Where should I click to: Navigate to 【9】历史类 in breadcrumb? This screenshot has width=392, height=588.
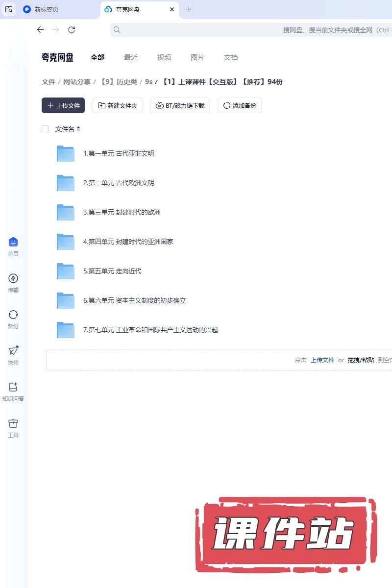click(x=118, y=82)
